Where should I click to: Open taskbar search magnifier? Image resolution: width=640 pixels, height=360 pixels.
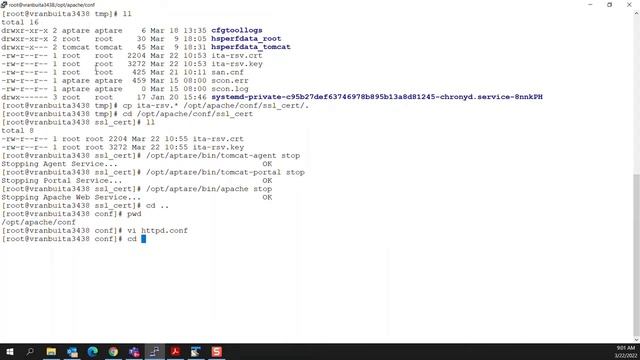(x=30, y=351)
